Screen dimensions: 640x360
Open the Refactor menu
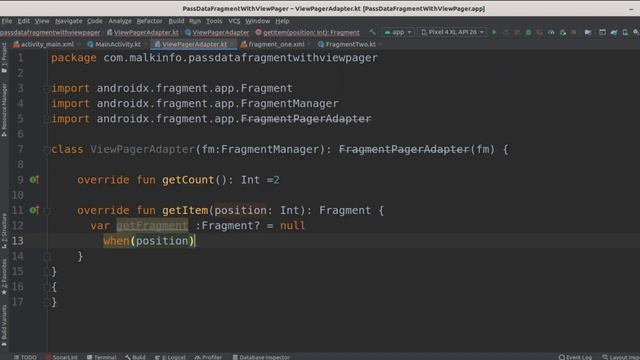click(x=149, y=21)
